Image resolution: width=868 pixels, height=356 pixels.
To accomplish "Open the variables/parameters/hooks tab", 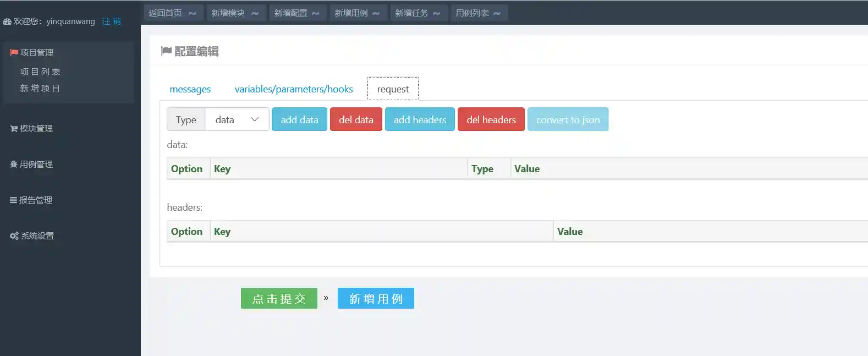I will click(294, 89).
